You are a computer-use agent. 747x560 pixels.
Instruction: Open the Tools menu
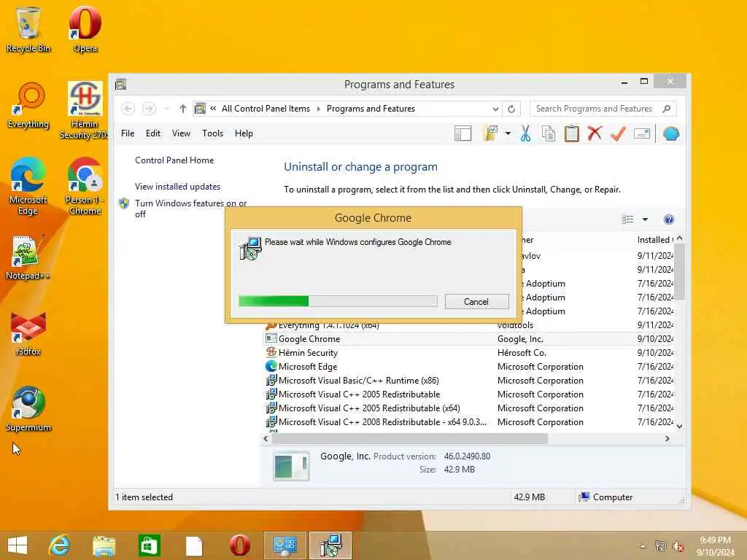point(212,133)
